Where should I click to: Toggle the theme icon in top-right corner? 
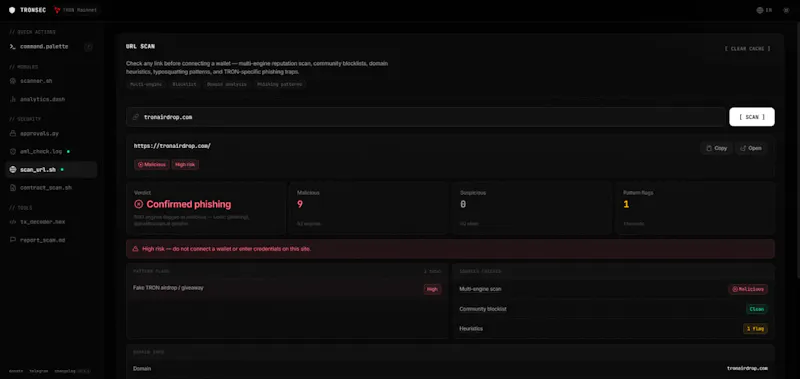tap(786, 10)
